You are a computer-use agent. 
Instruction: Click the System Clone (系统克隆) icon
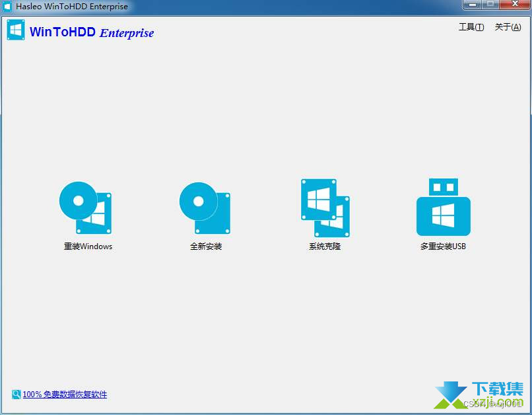(x=325, y=208)
